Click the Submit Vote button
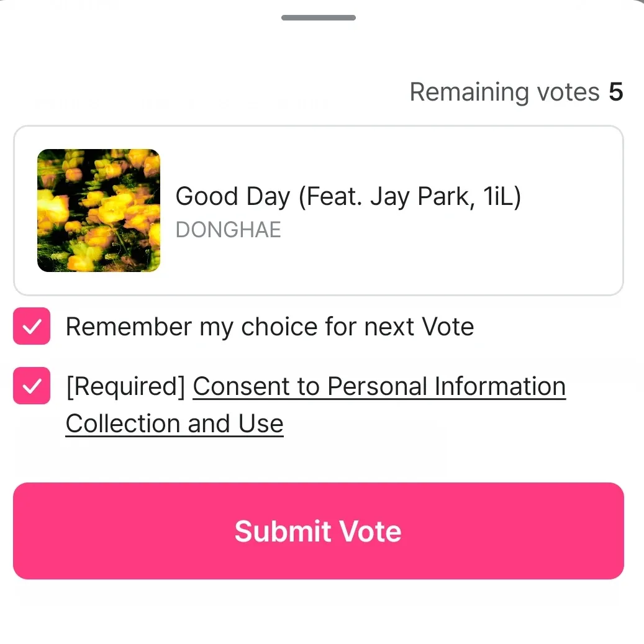 point(318,531)
